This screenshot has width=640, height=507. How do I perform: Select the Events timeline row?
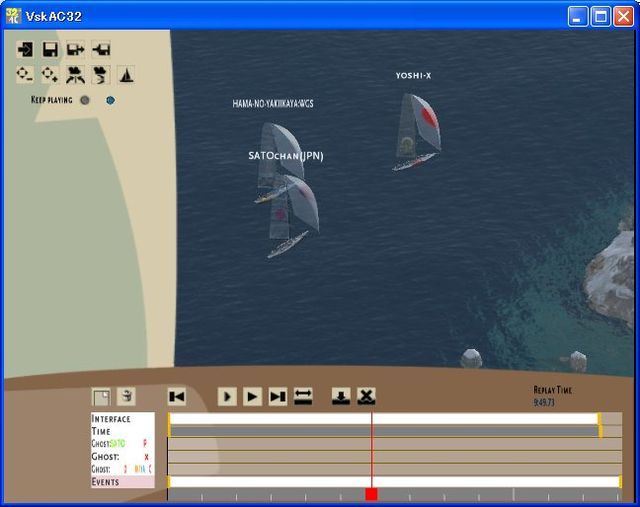click(x=122, y=482)
